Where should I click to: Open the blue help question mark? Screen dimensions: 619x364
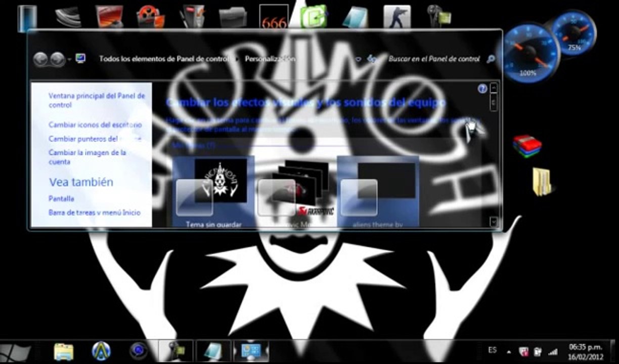click(482, 89)
